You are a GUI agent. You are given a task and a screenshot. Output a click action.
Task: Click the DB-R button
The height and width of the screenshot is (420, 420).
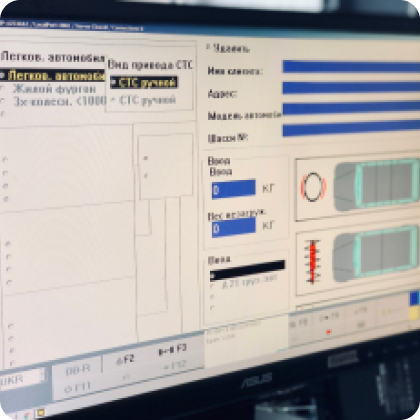[78, 369]
